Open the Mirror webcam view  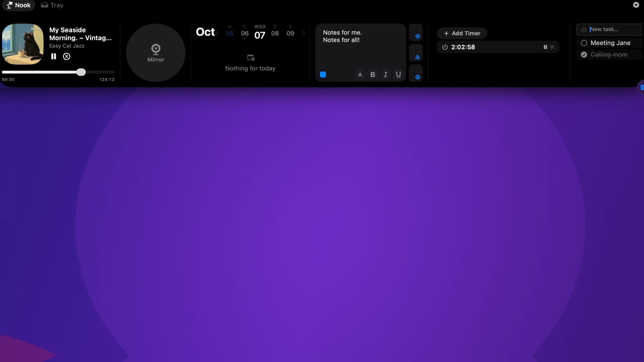pos(156,53)
